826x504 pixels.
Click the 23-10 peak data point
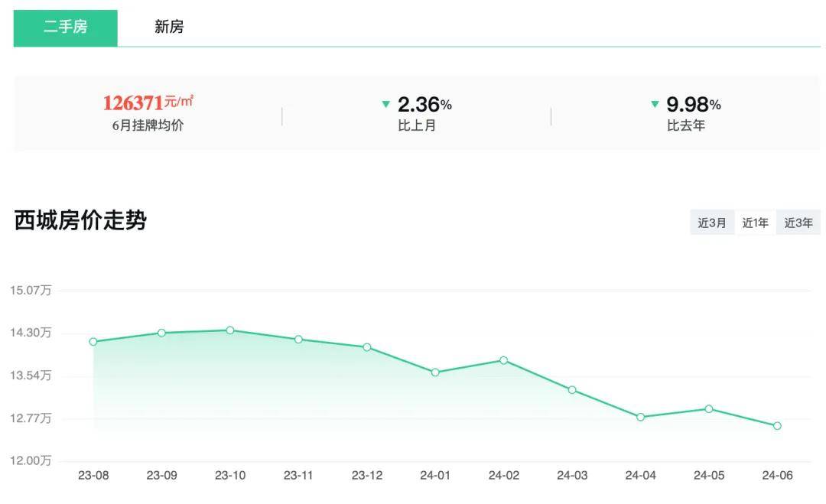[x=230, y=330]
